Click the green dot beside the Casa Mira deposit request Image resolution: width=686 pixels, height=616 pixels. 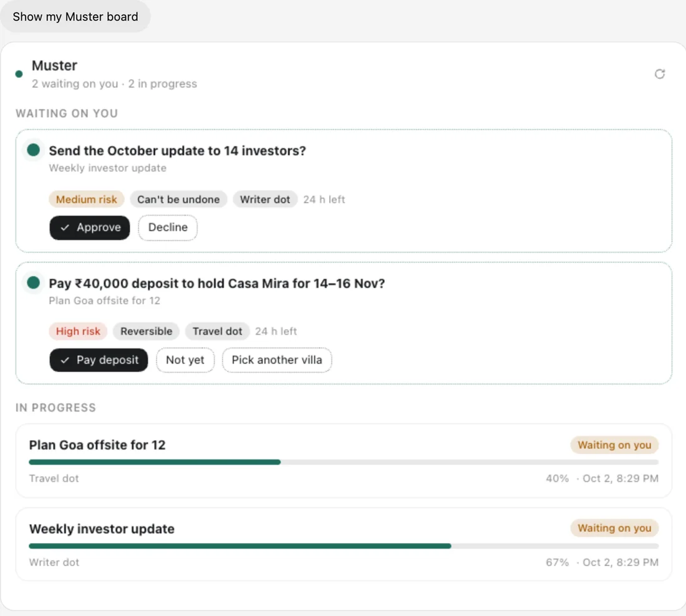pos(33,282)
